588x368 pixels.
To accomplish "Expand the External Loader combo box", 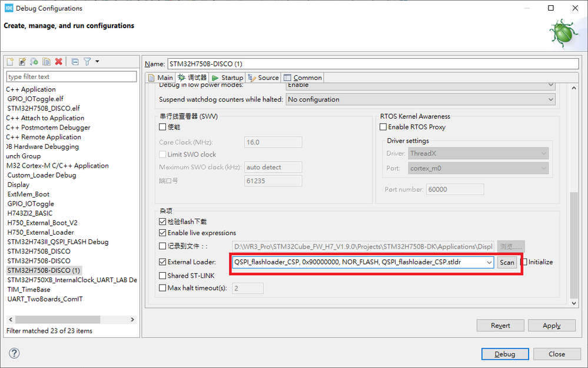I will click(489, 262).
